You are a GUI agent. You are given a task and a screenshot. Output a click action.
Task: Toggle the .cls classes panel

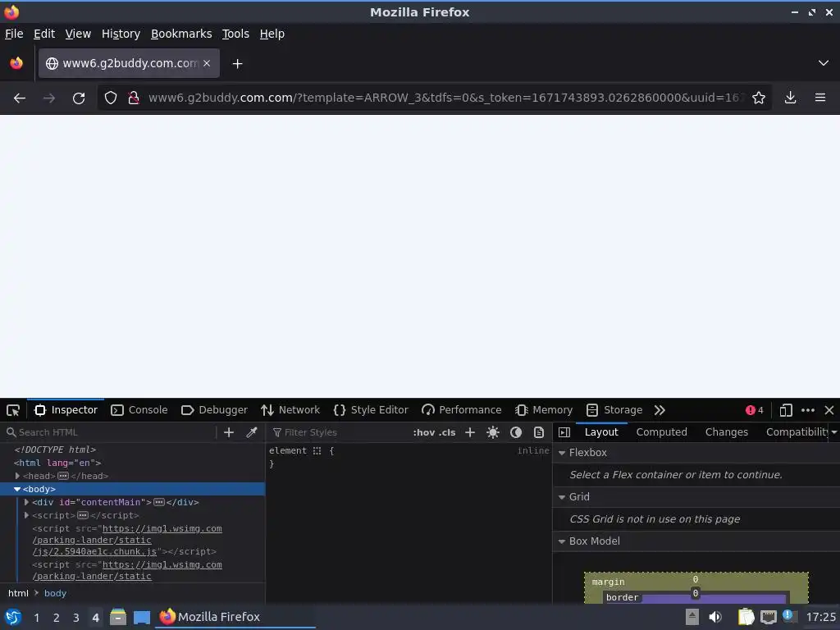[x=447, y=432]
